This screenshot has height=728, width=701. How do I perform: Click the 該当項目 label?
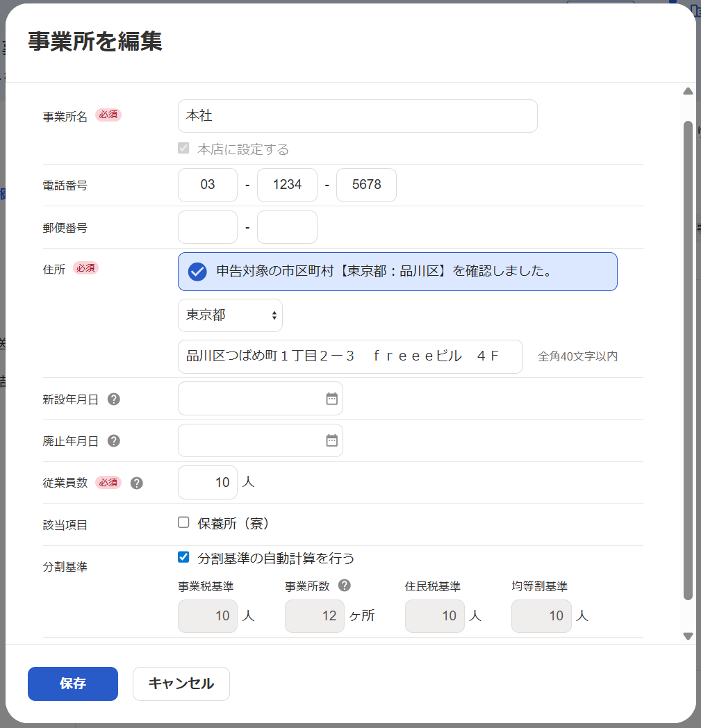click(65, 525)
